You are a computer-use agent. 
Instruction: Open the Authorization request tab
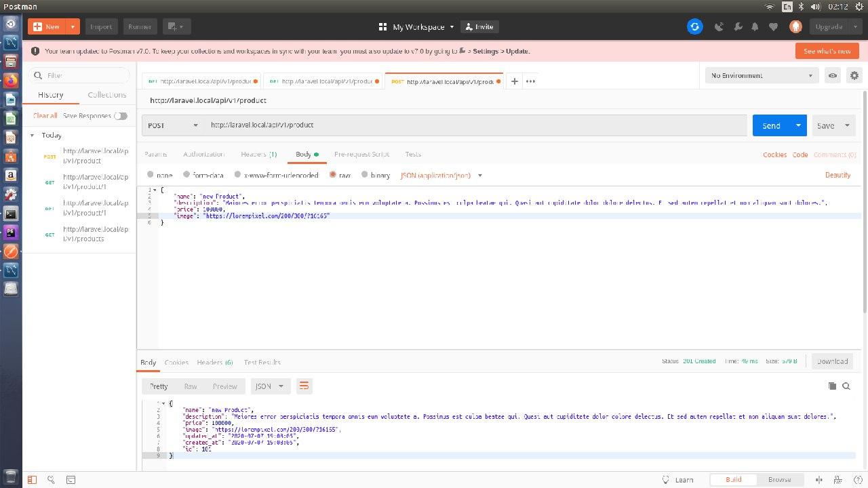tap(203, 155)
